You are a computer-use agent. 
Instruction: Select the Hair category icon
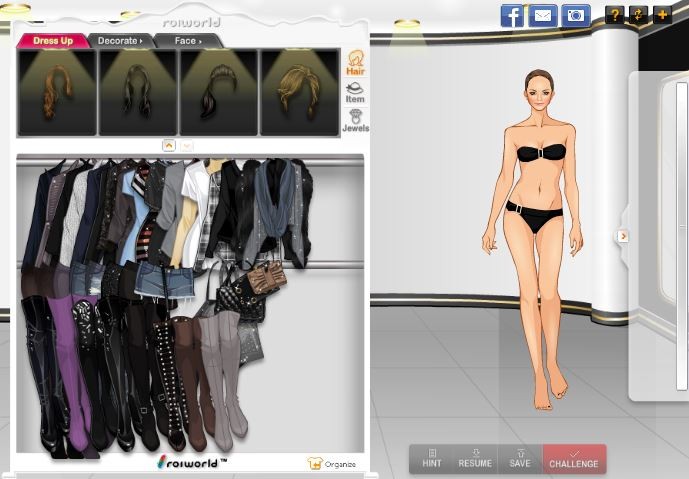[x=355, y=63]
